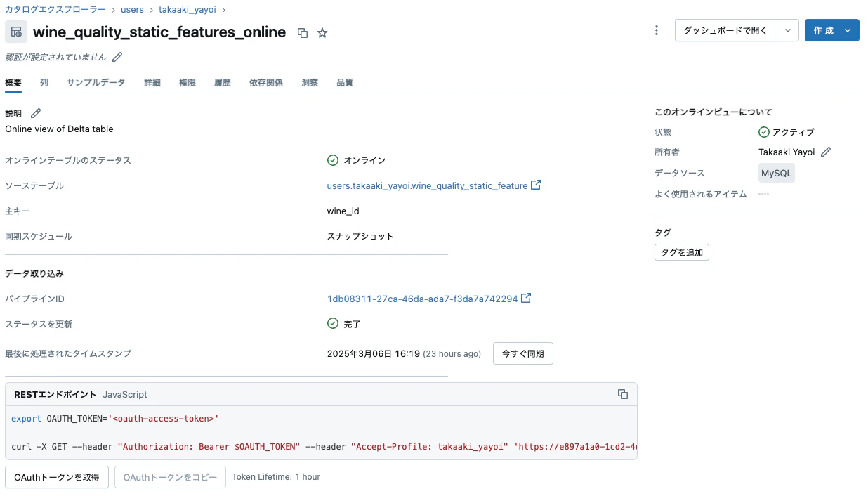Click the MySQL data source badge
Viewport: 868px width, 496px height.
click(777, 173)
